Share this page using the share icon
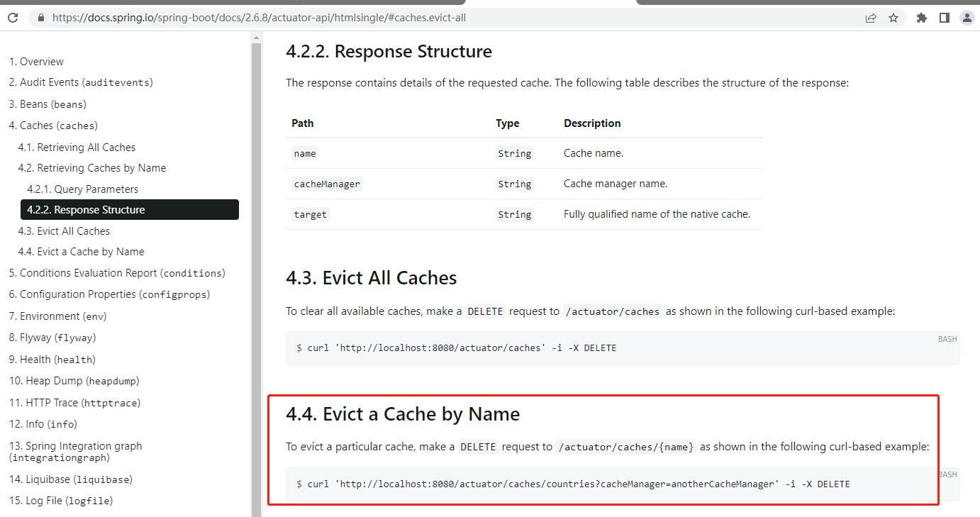 (x=871, y=17)
